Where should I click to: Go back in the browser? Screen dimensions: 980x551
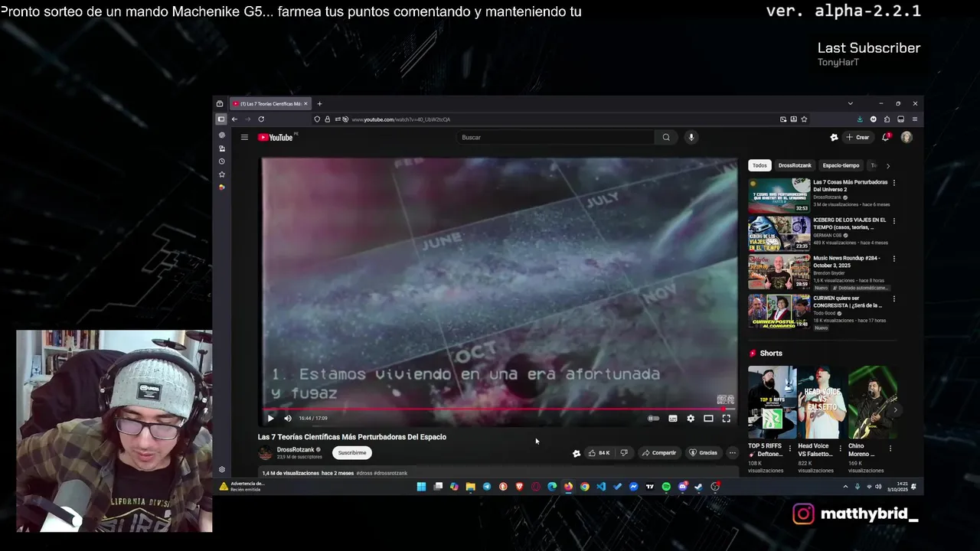pyautogui.click(x=234, y=119)
